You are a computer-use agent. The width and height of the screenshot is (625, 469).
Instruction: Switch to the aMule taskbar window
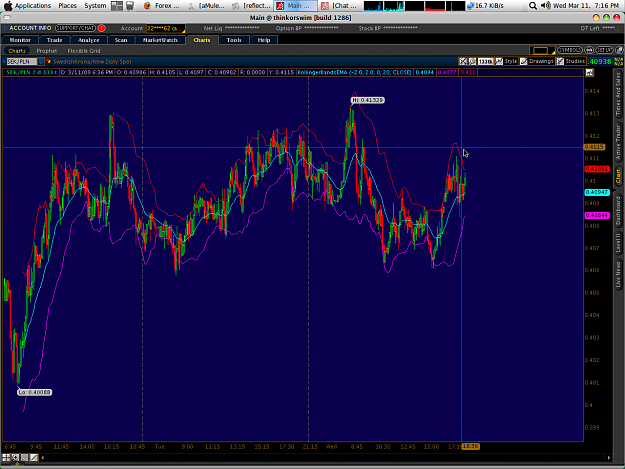(207, 6)
